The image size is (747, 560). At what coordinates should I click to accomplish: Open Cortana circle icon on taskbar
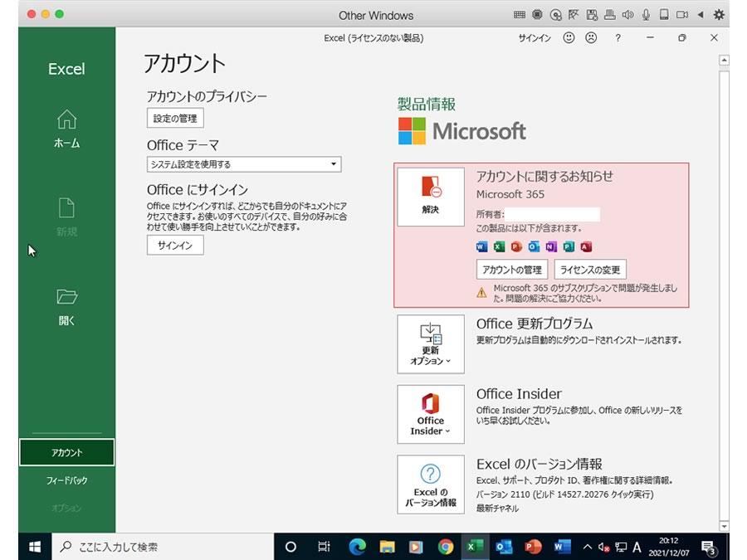click(x=290, y=547)
